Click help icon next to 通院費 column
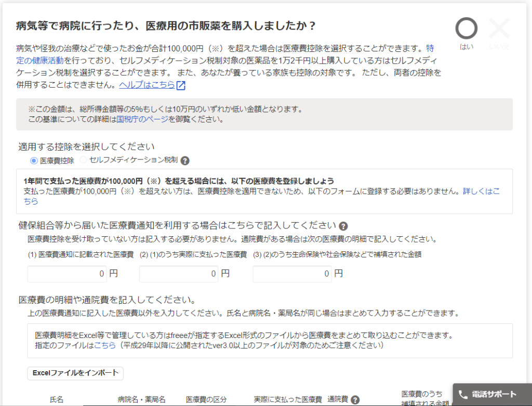 355,400
